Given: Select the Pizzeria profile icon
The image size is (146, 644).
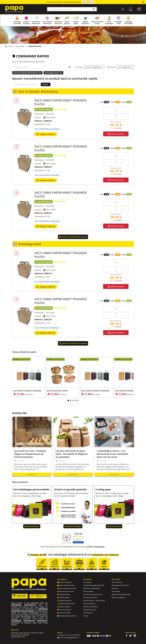Looking at the screenshot, I should (x=104, y=563).
